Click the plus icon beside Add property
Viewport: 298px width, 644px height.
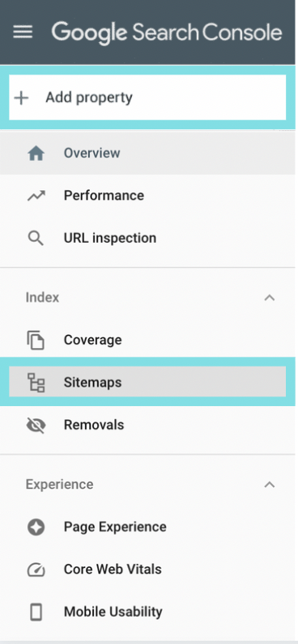coord(21,98)
